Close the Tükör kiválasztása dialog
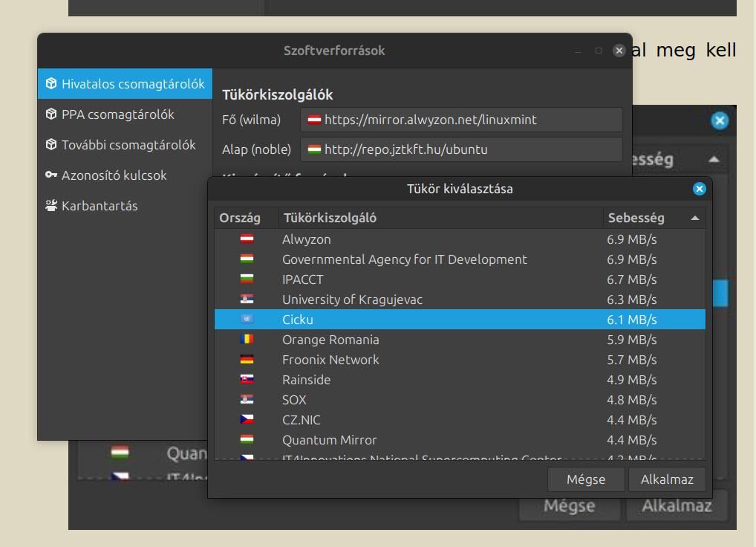 pyautogui.click(x=699, y=189)
